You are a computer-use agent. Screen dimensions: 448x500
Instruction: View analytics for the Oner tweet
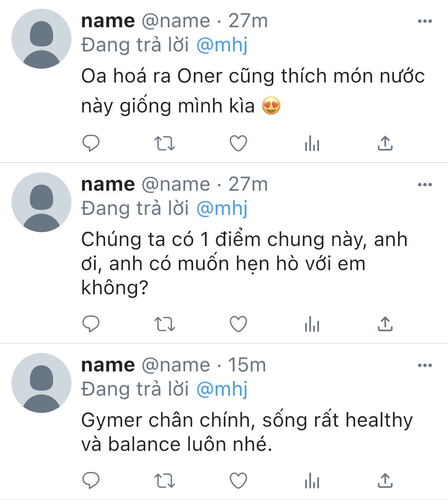(312, 144)
